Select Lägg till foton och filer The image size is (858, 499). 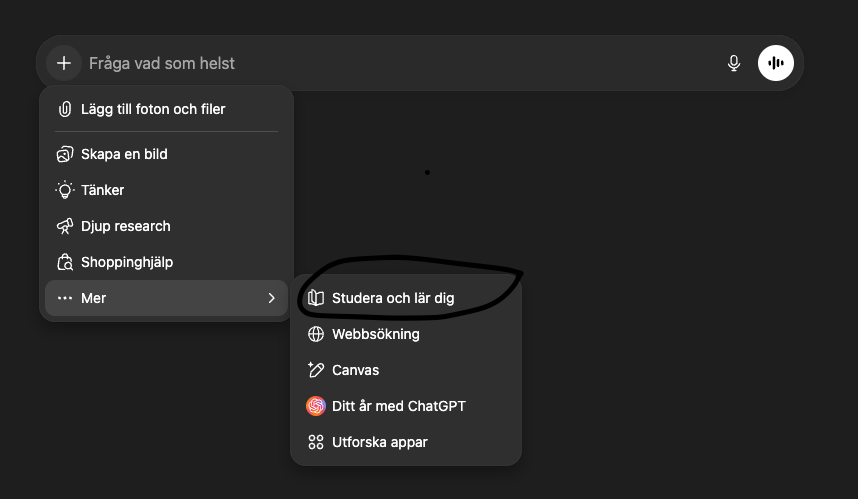click(153, 109)
